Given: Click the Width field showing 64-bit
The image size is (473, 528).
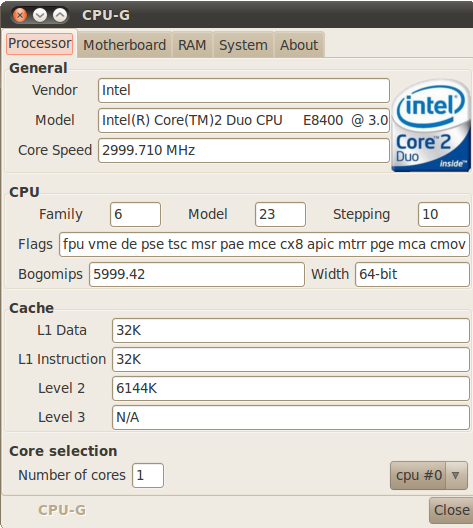Looking at the screenshot, I should [x=412, y=274].
